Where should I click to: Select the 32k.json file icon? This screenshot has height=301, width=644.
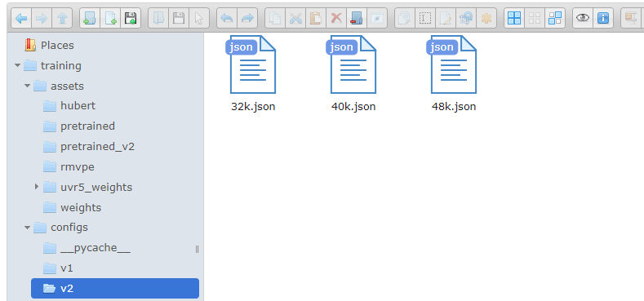pos(251,64)
